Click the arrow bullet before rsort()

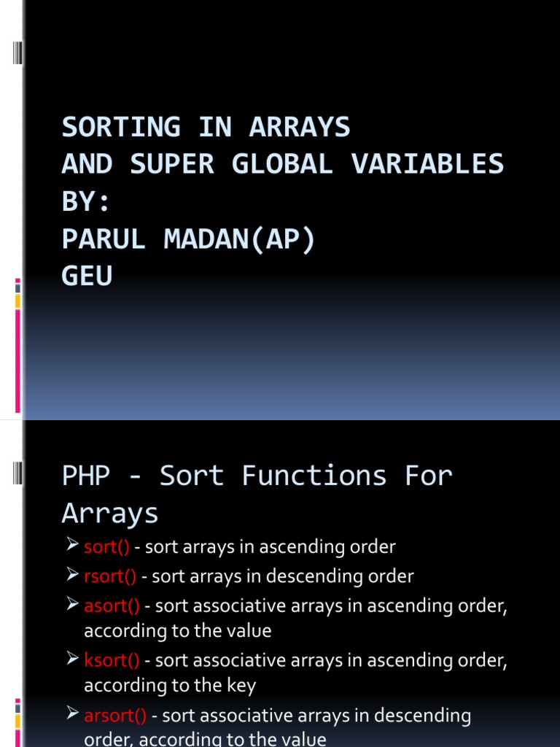point(71,576)
